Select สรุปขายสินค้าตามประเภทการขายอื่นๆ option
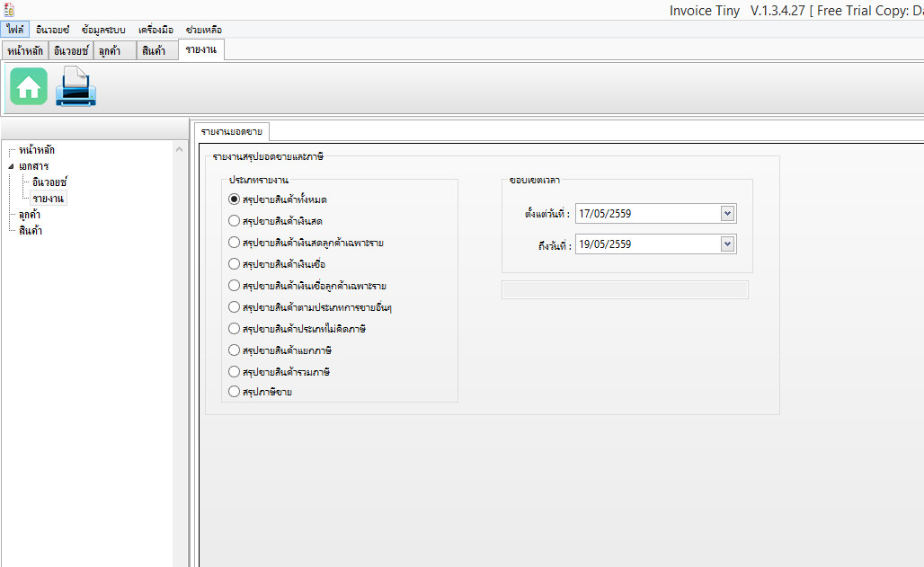This screenshot has height=567, width=924. (310, 307)
